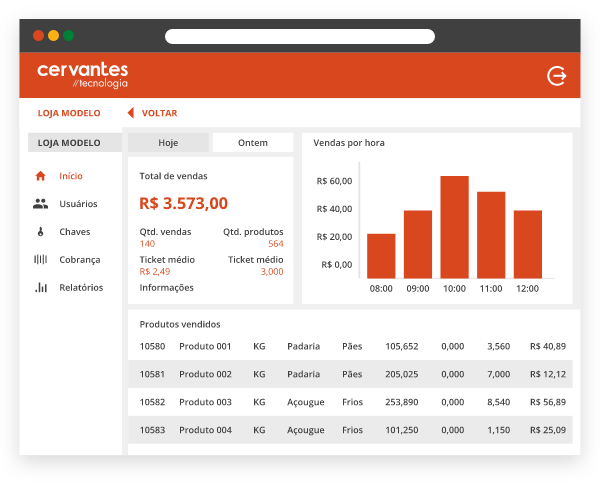The image size is (605, 499).
Task: Click the LOJA MODELO breadcrumb link
Action: [69, 113]
